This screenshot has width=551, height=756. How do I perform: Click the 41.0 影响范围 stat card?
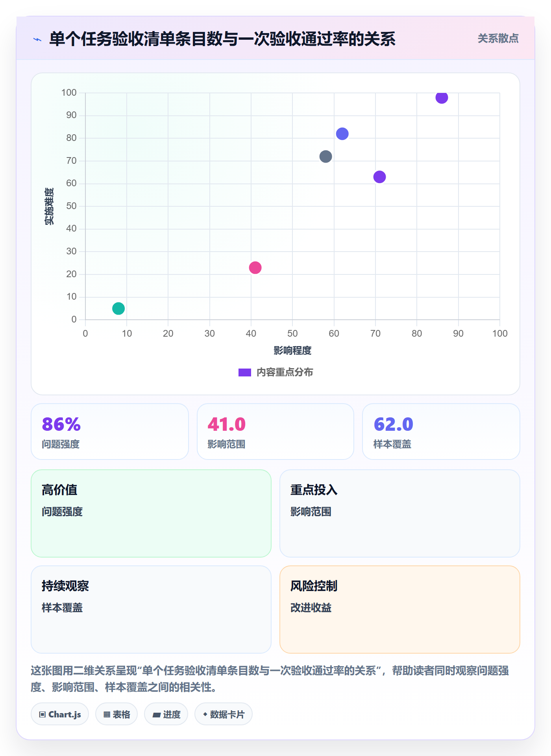(x=275, y=432)
